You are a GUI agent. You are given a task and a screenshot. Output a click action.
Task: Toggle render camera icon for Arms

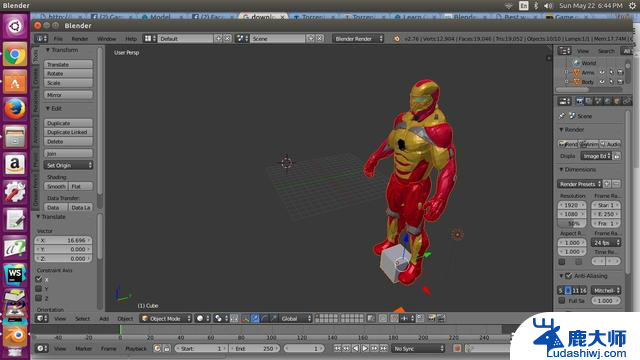pyautogui.click(x=620, y=72)
